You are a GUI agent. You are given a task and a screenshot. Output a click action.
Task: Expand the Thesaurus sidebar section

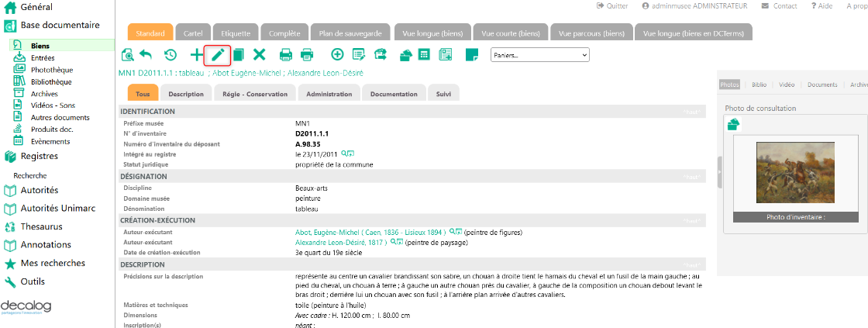[x=42, y=226]
